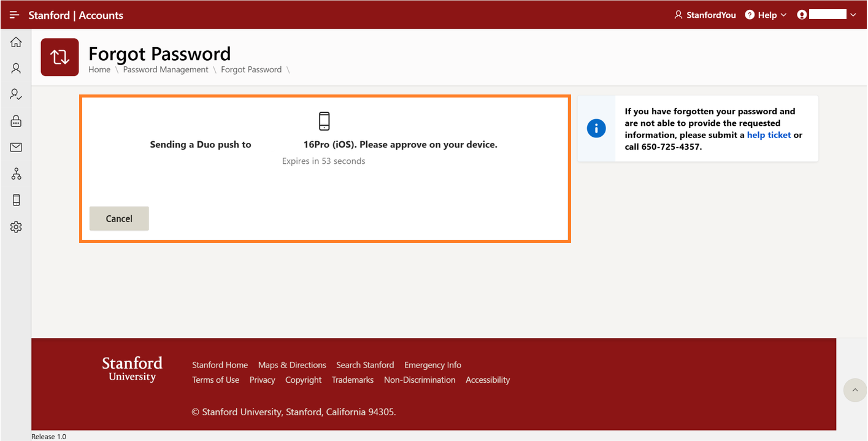
Task: Click the blue information icon
Action: pyautogui.click(x=596, y=128)
